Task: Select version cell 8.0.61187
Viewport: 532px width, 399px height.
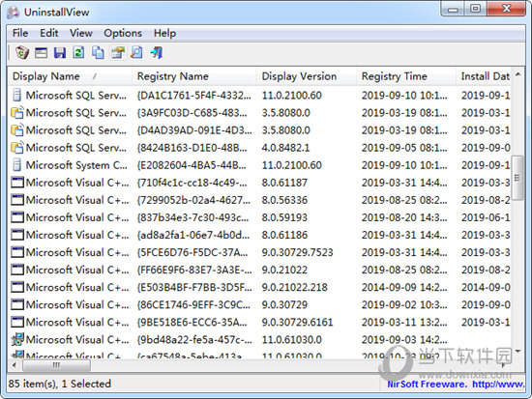Action: (284, 183)
